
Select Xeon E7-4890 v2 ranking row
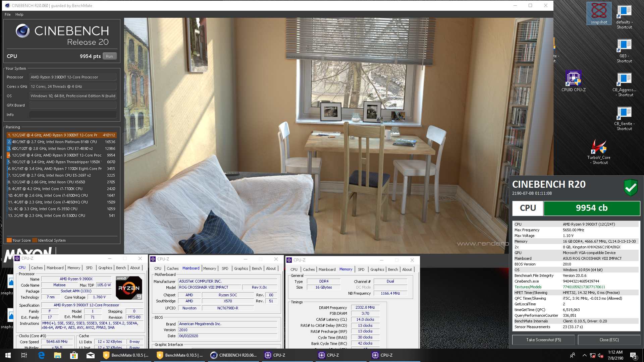coord(62,148)
